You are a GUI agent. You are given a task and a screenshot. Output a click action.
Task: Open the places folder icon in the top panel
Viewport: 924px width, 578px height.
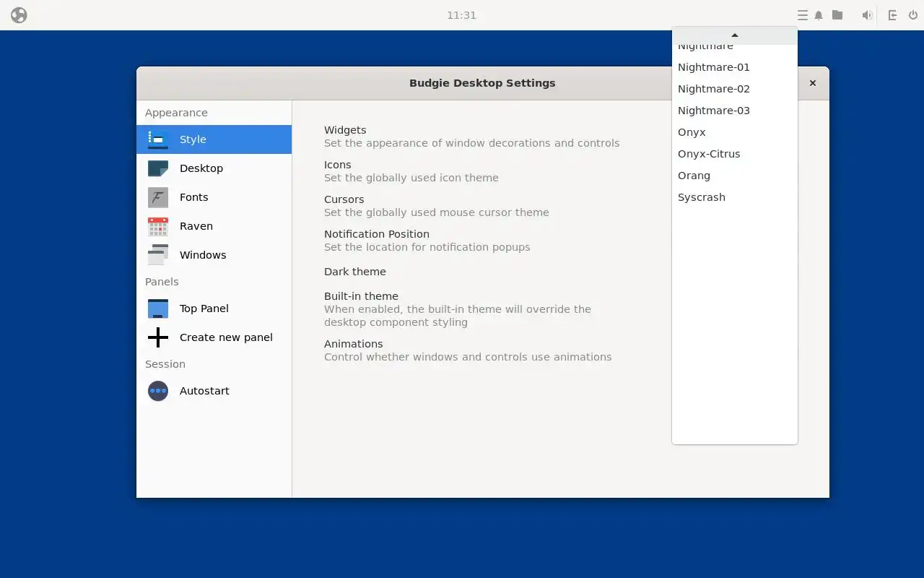(837, 15)
